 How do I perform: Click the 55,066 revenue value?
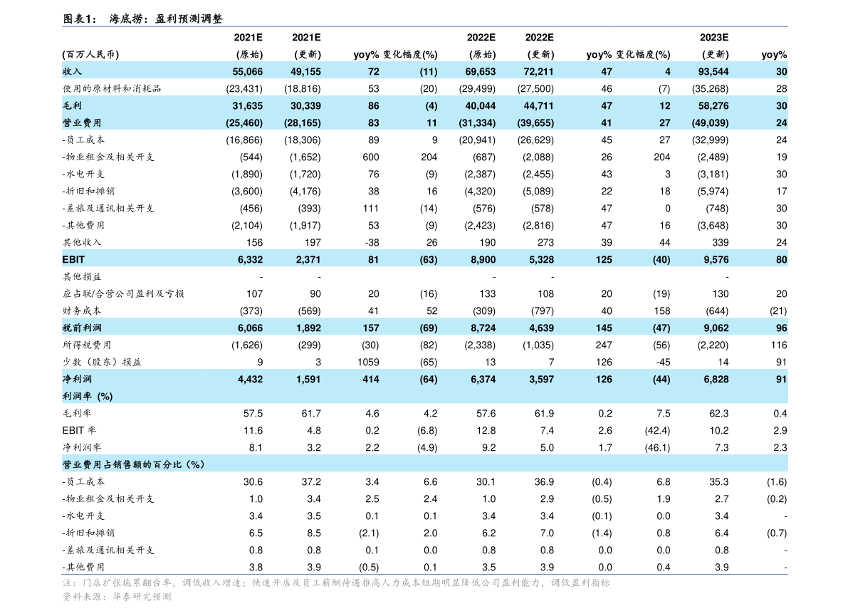click(248, 71)
